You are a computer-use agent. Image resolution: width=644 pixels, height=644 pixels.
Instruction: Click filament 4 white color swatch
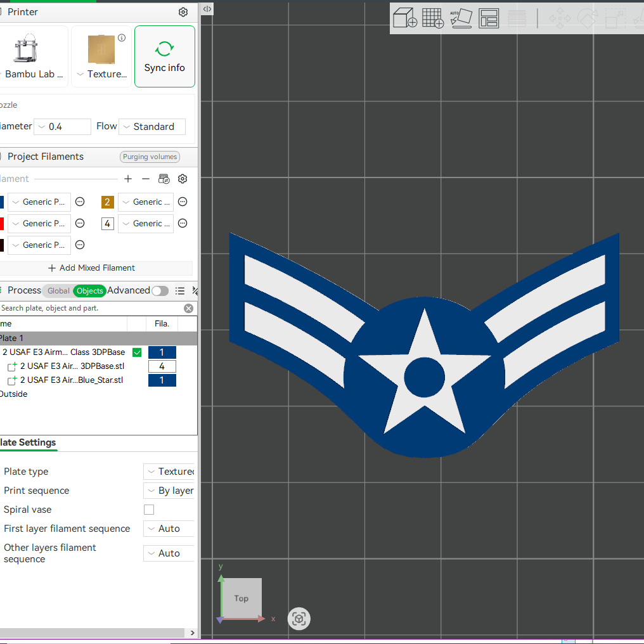(107, 223)
